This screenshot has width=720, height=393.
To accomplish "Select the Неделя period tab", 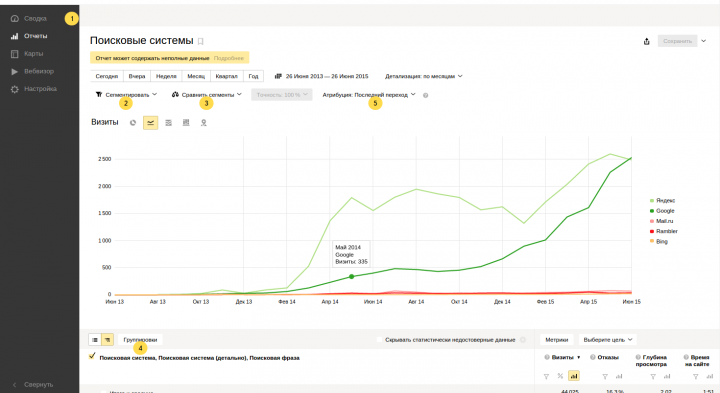I will (166, 76).
